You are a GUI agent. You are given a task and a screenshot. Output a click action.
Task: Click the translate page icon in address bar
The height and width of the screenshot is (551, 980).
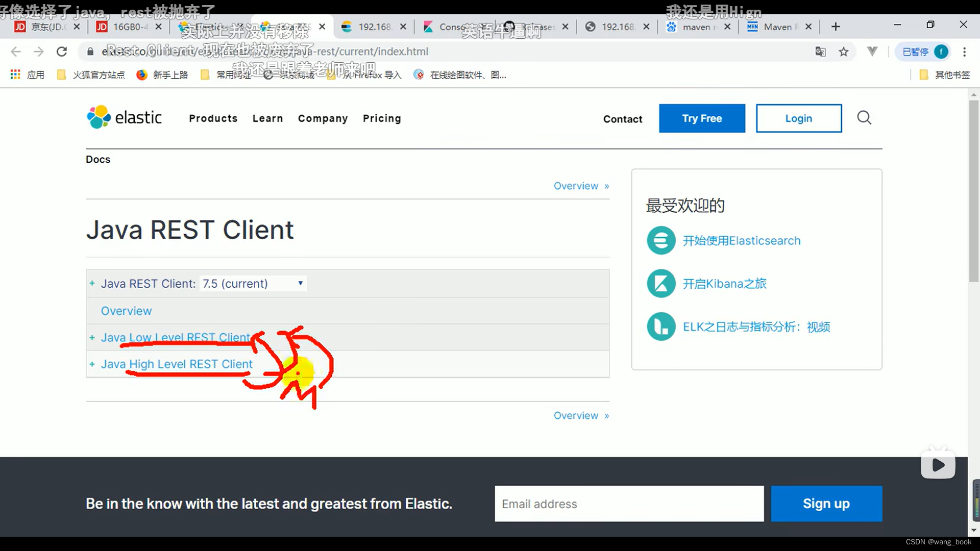[x=821, y=52]
